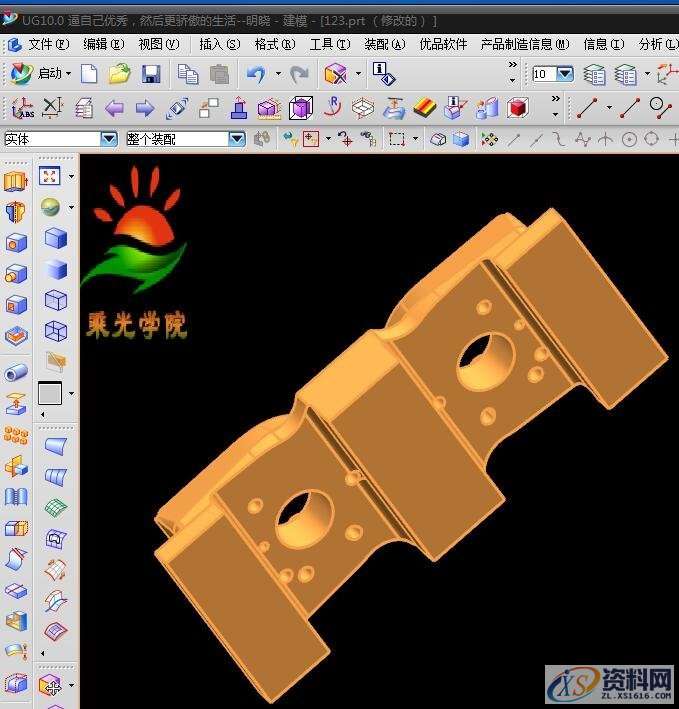Click the 启动 start button
Viewport: 679px width, 709px height.
click(40, 74)
